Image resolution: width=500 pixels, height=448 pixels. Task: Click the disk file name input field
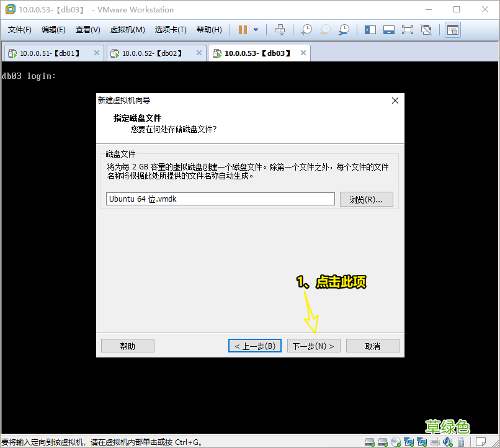tap(220, 199)
